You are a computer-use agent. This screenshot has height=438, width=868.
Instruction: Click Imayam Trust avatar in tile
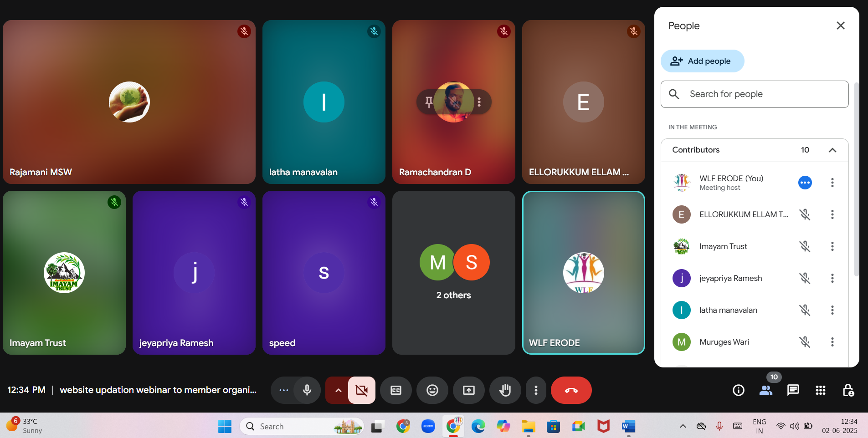(64, 273)
